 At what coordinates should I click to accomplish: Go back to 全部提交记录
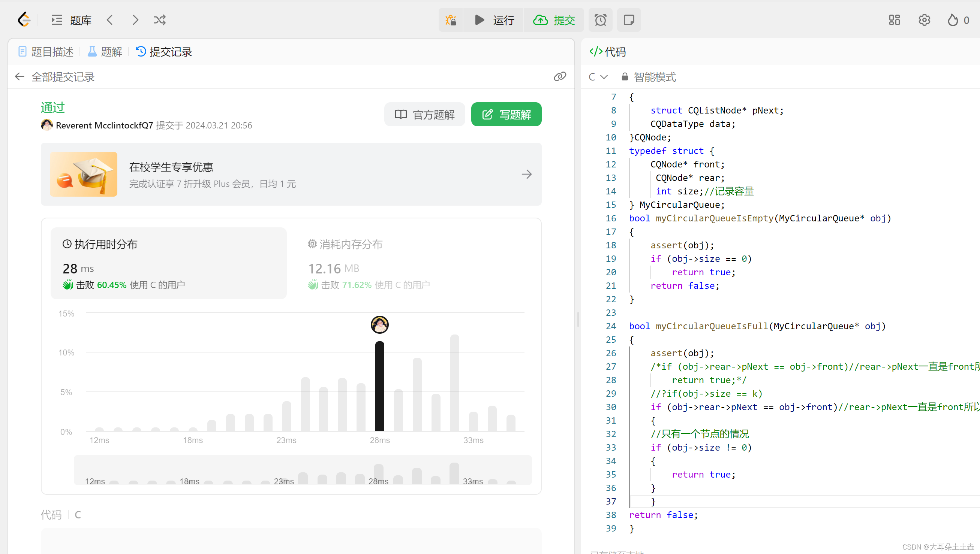pos(54,77)
